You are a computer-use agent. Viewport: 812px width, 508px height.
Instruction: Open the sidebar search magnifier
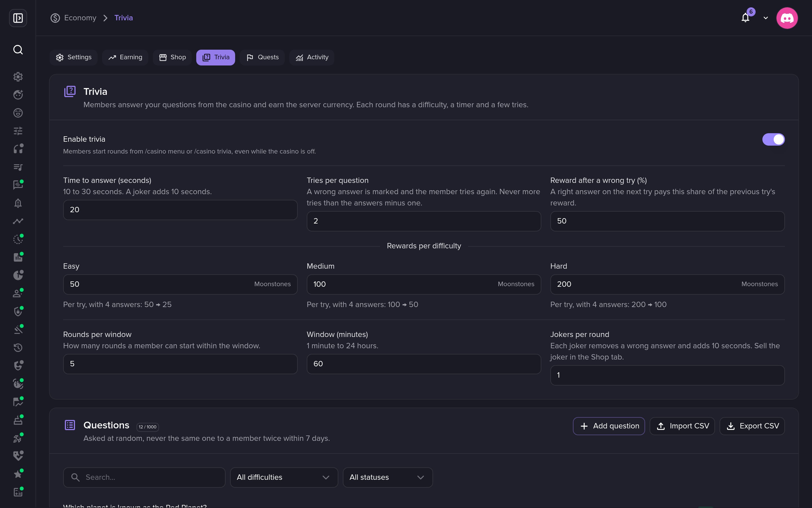(18, 50)
